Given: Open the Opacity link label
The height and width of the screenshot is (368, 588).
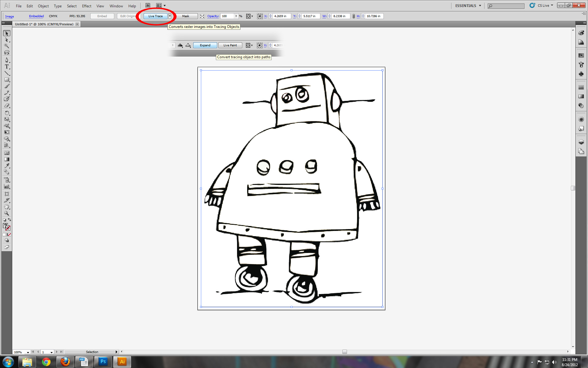Looking at the screenshot, I should tap(213, 16).
